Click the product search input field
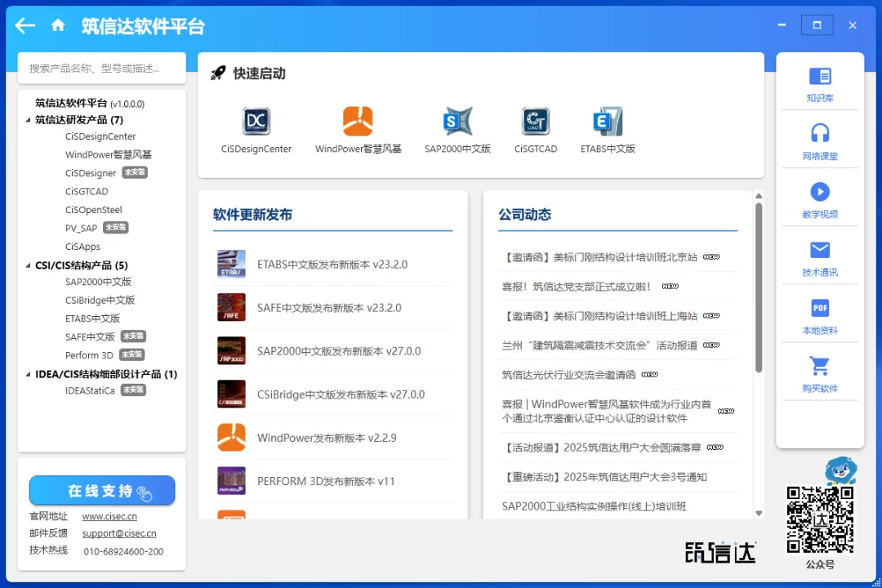Image resolution: width=882 pixels, height=588 pixels. pyautogui.click(x=102, y=69)
